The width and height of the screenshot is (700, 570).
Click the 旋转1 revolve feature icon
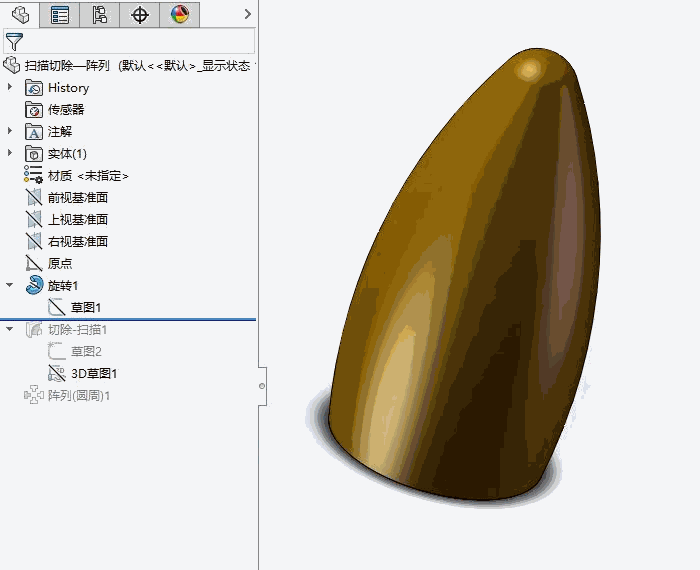34,285
